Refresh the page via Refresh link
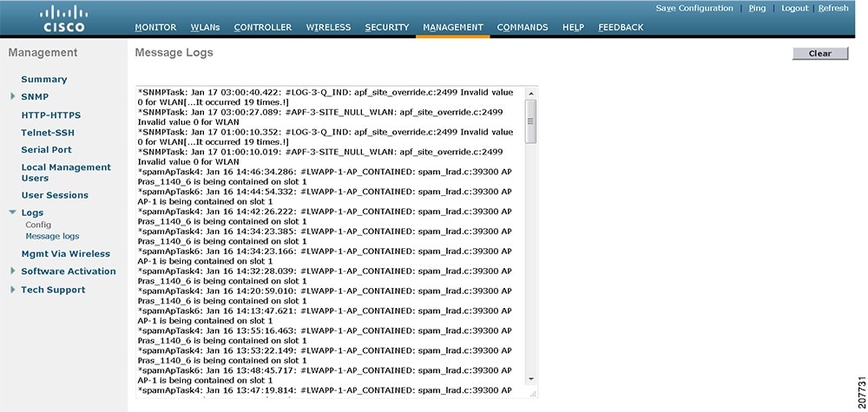 (x=833, y=9)
